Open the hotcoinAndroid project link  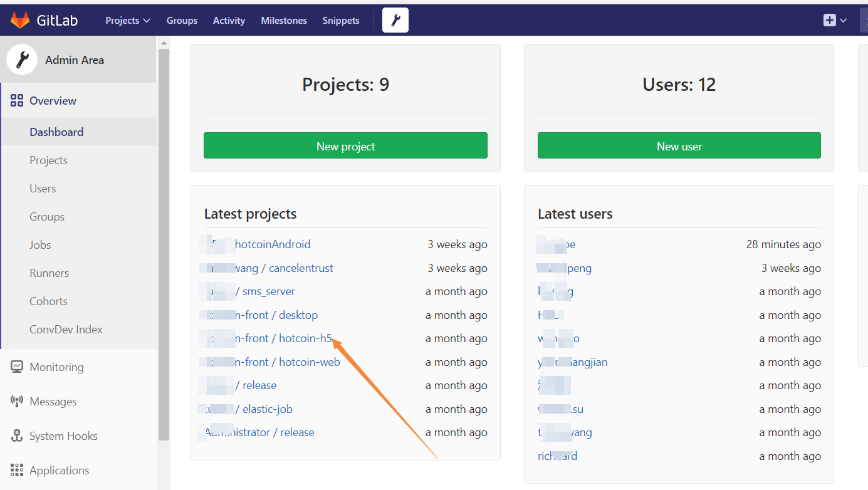pyautogui.click(x=273, y=244)
